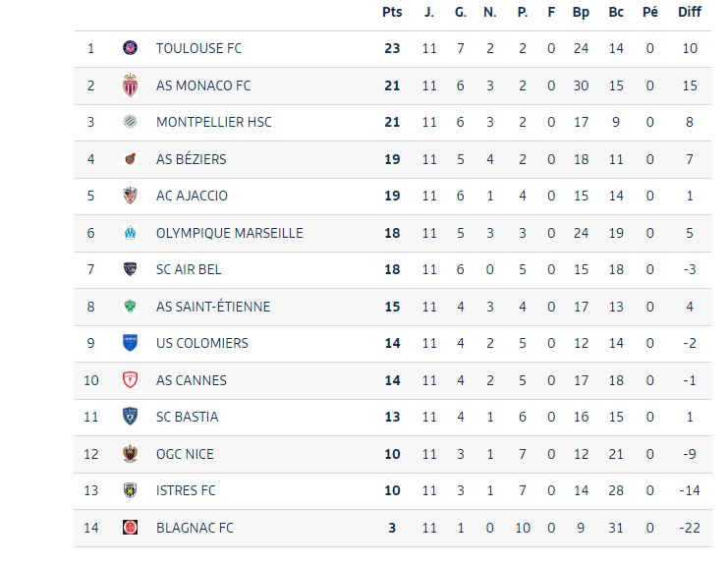Click the Toulouse FC club crest
The width and height of the screenshot is (728, 566).
click(131, 48)
